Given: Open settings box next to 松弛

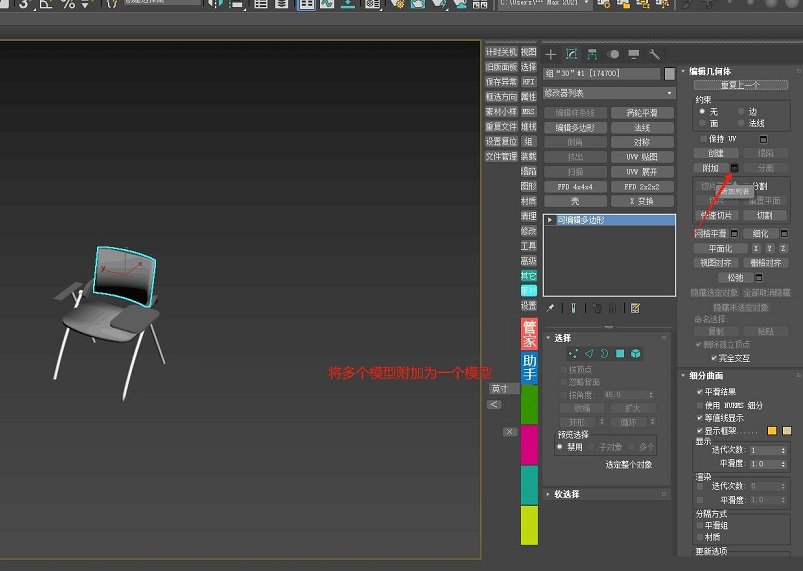Looking at the screenshot, I should [759, 278].
